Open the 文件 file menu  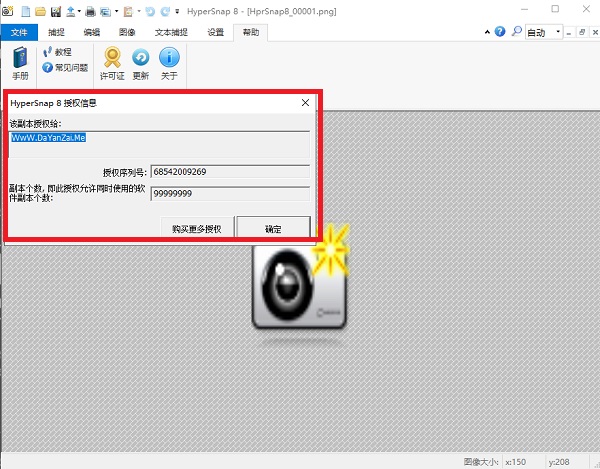pyautogui.click(x=18, y=32)
